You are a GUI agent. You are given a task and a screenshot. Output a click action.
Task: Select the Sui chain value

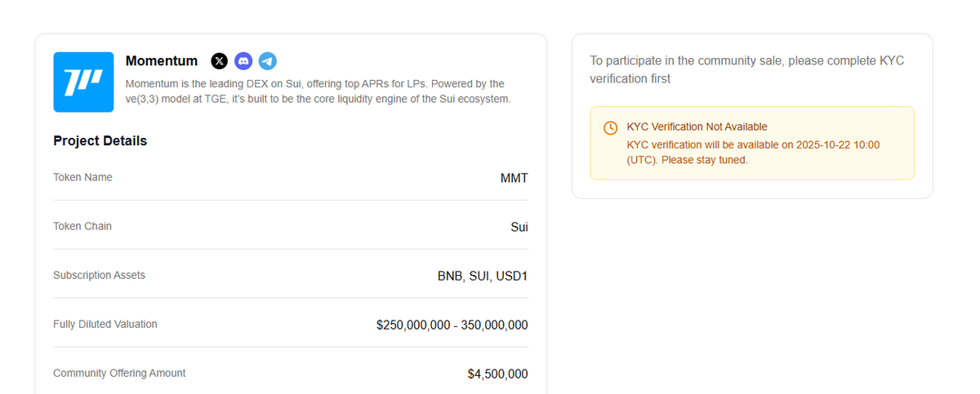click(519, 227)
